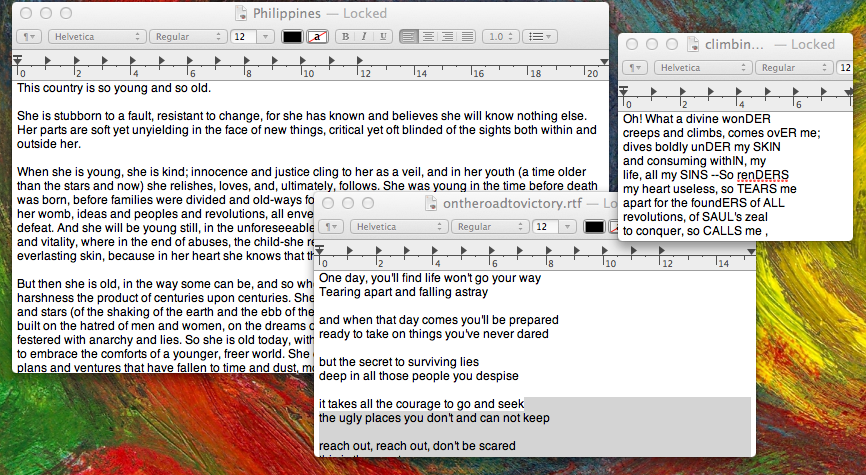The height and width of the screenshot is (475, 866).
Task: Toggle bold in the Philippines window
Action: pos(344,37)
